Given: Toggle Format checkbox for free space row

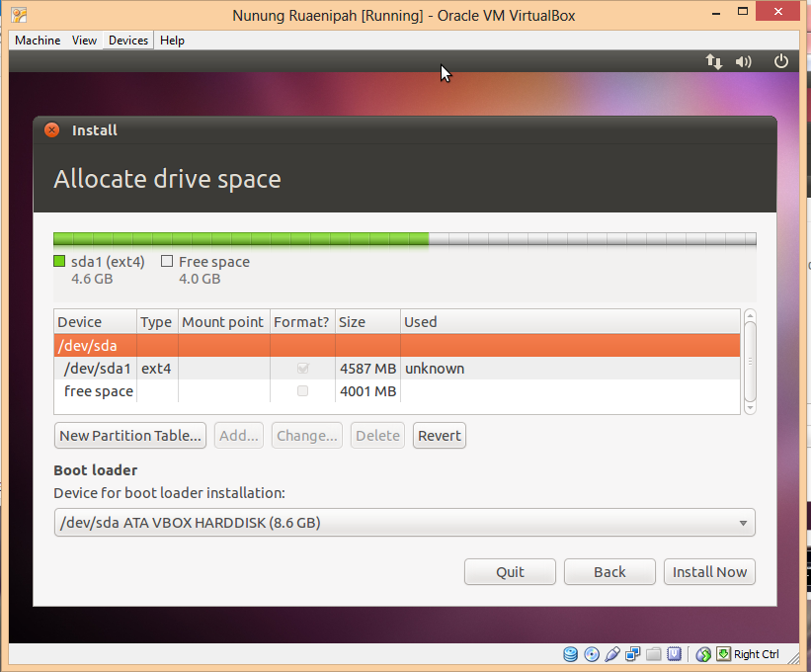Looking at the screenshot, I should (302, 390).
